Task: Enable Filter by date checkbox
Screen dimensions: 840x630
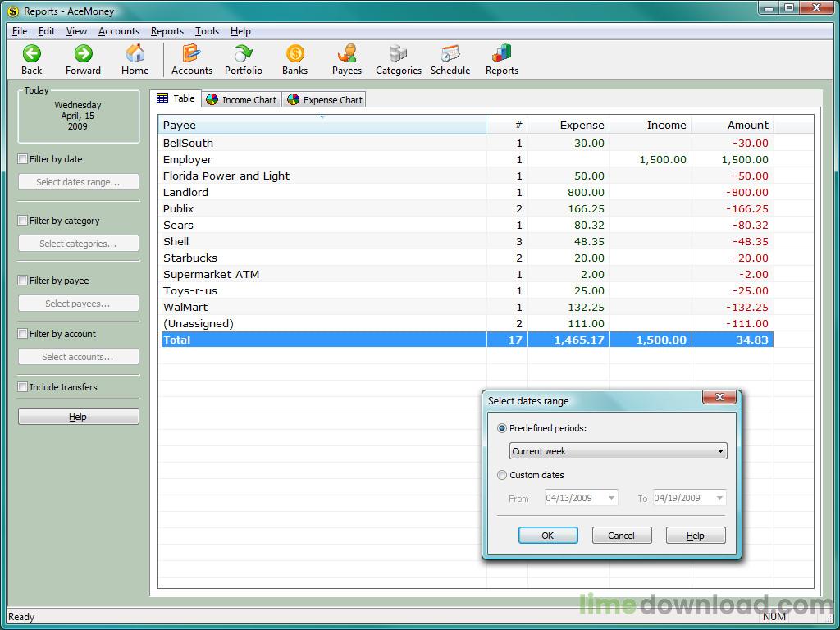Action: [x=22, y=159]
